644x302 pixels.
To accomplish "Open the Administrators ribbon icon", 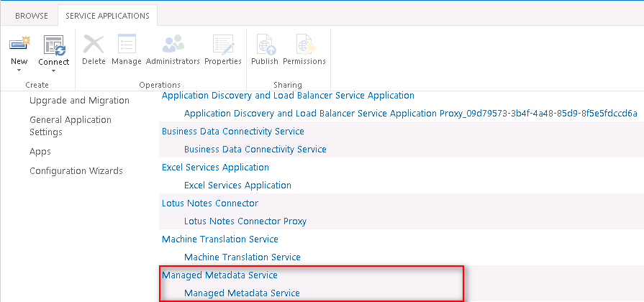I will [173, 45].
